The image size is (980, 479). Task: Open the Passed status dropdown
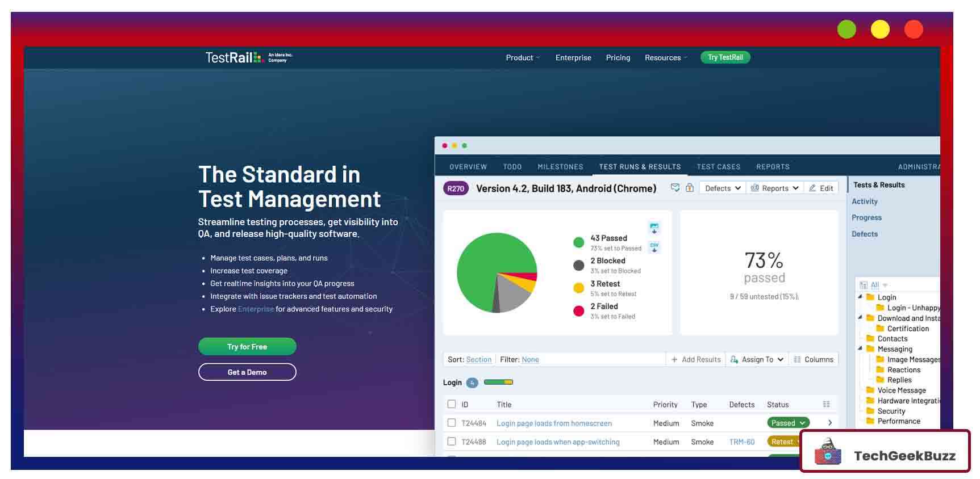(788, 423)
